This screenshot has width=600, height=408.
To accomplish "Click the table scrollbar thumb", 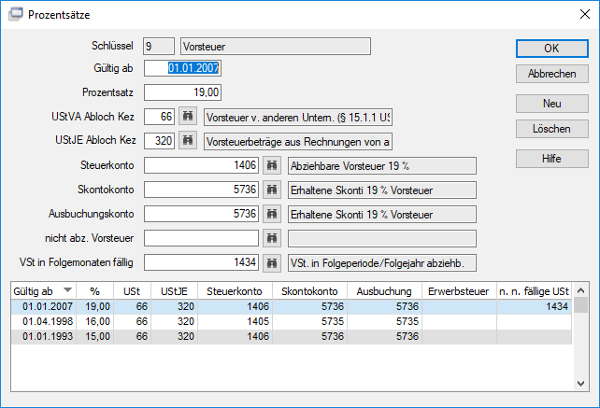I will click(x=581, y=305).
